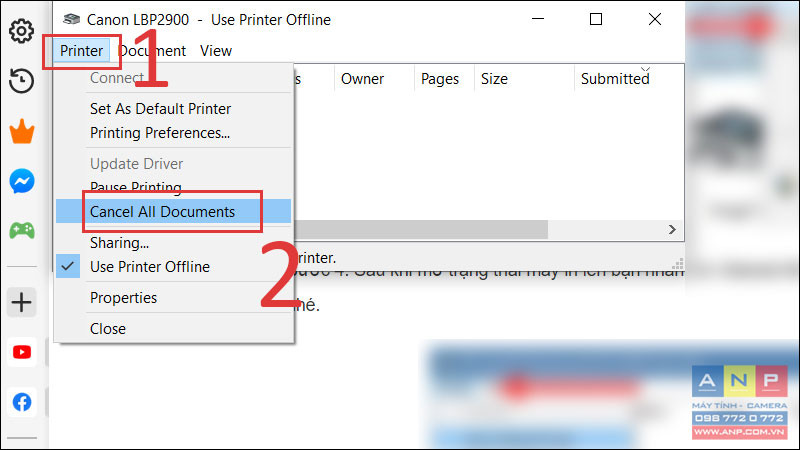Viewport: 800px width, 450px height.
Task: Open Sharing... from Printer menu
Action: point(173,243)
